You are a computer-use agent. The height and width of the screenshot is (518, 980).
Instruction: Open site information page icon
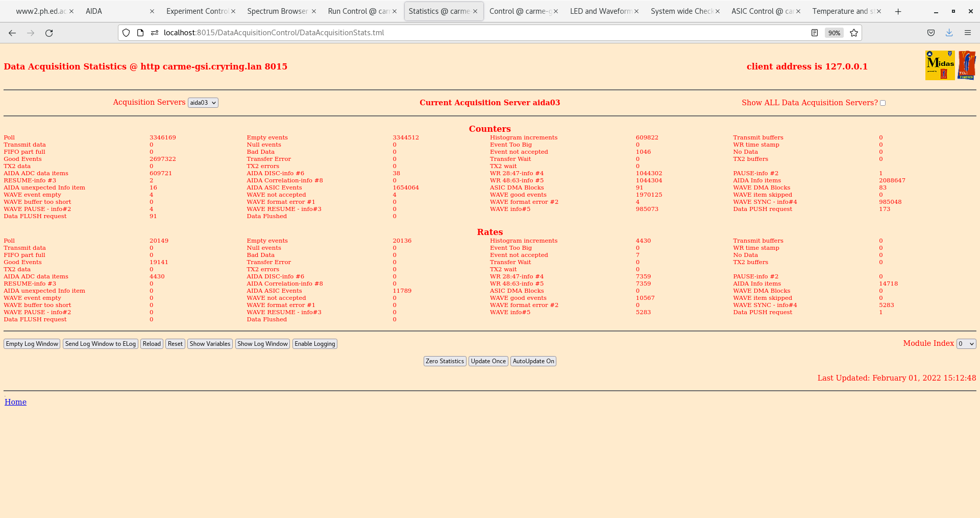coord(140,33)
